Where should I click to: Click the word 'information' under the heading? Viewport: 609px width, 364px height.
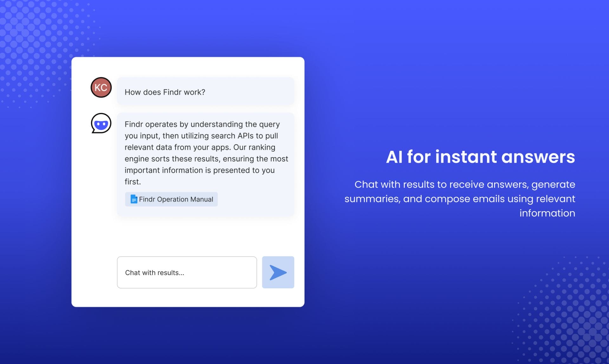[547, 213]
